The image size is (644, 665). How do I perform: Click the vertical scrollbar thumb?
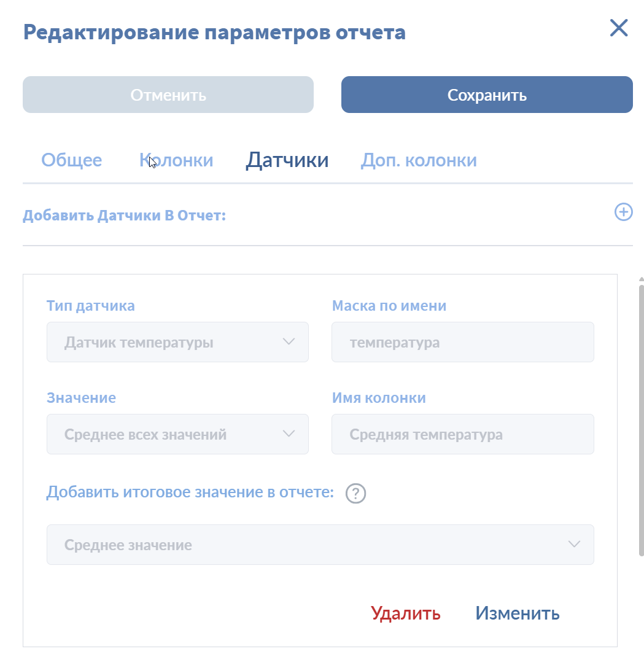pyautogui.click(x=640, y=418)
